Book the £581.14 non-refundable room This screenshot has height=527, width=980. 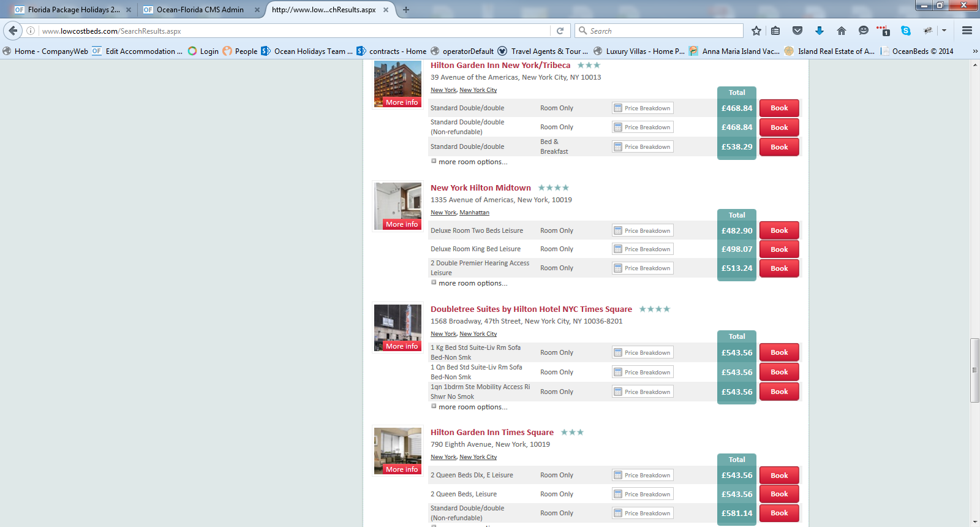click(779, 513)
